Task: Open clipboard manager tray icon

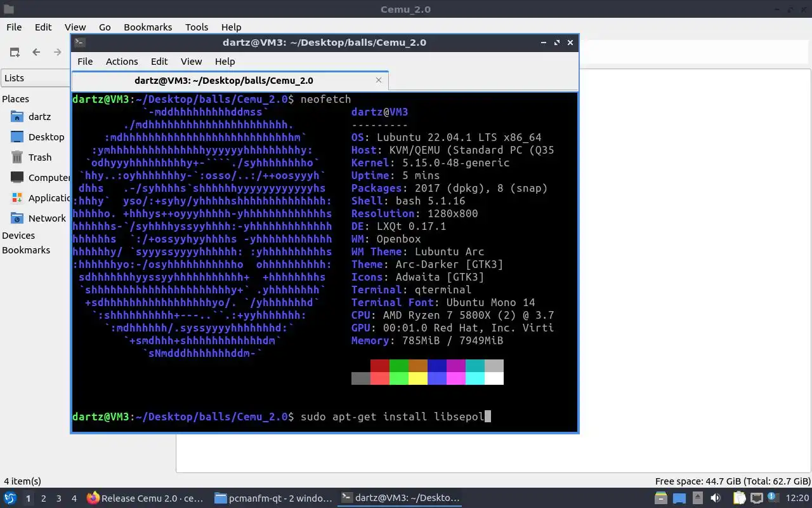Action: point(740,498)
